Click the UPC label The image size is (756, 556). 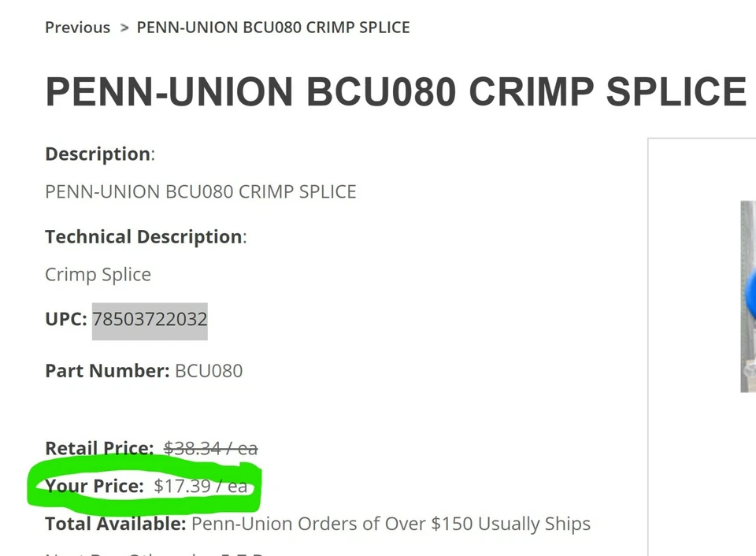[x=65, y=319]
